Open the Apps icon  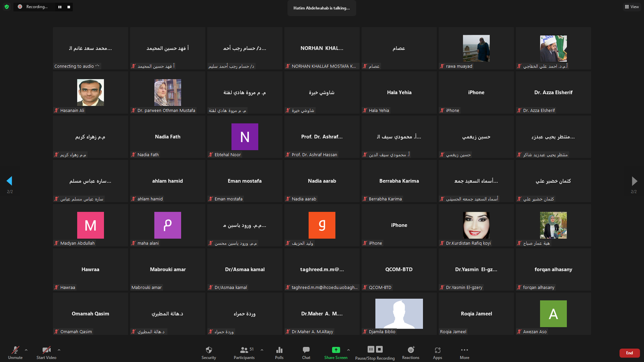[438, 352]
